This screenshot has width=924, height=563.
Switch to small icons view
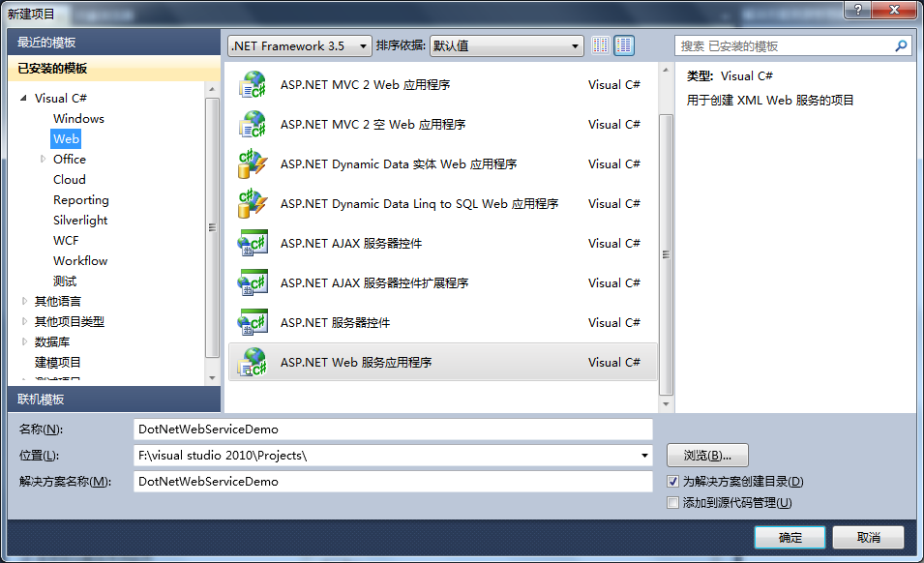pos(601,45)
